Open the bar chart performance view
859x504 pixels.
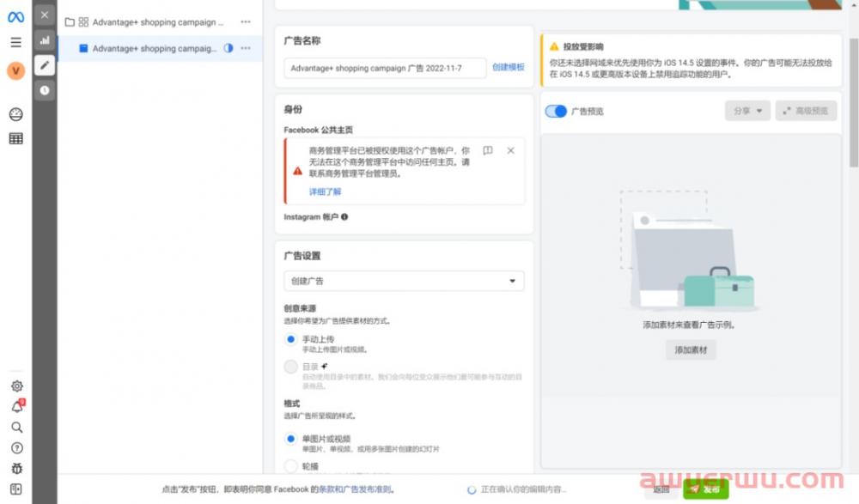[x=45, y=40]
